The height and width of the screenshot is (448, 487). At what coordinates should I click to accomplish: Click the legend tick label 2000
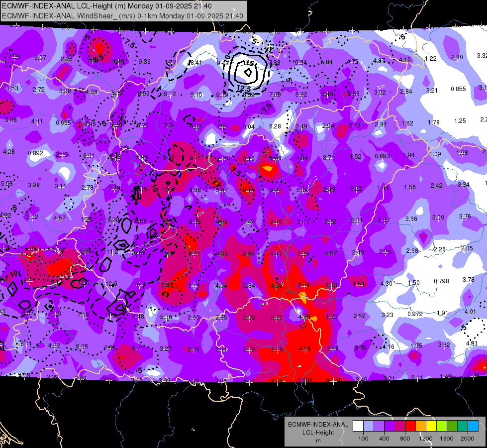click(x=468, y=439)
